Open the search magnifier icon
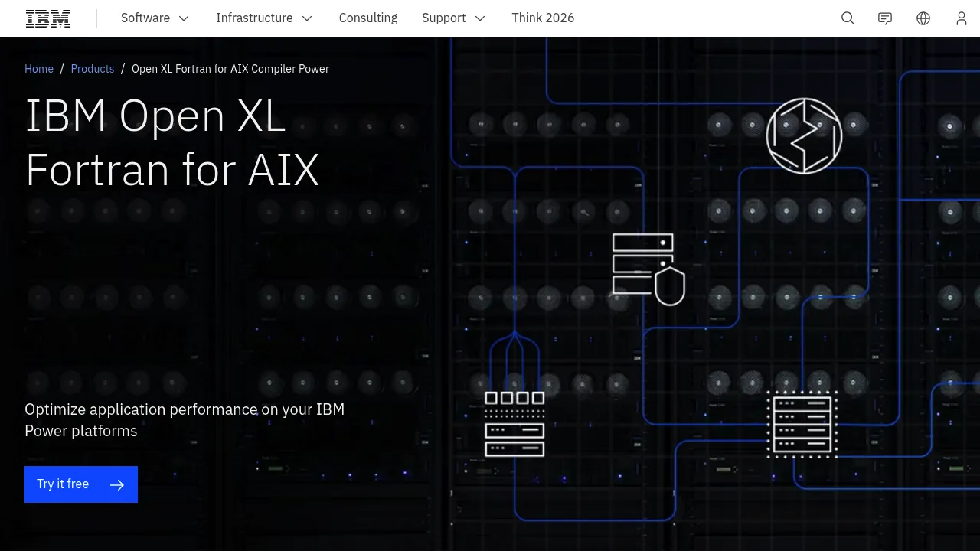The width and height of the screenshot is (980, 551). (848, 18)
